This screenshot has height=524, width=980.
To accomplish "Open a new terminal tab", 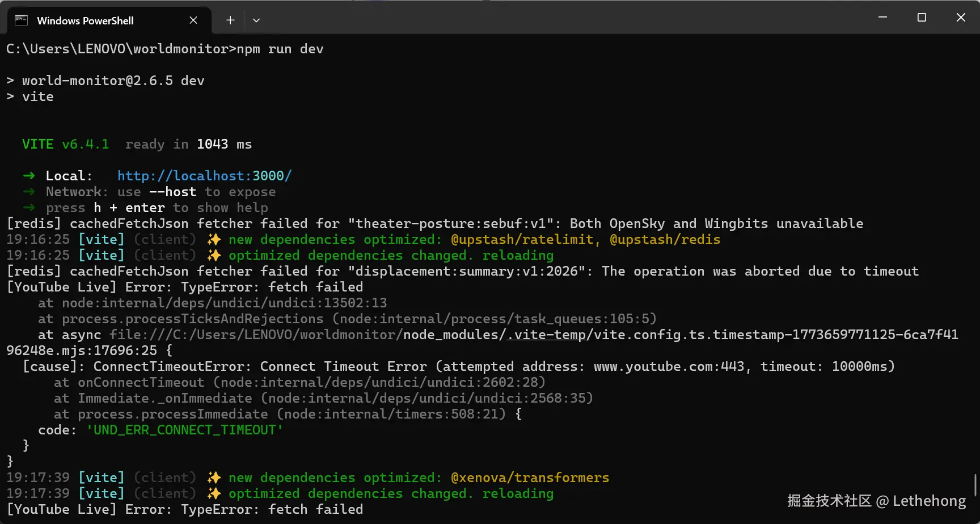I will 230,20.
